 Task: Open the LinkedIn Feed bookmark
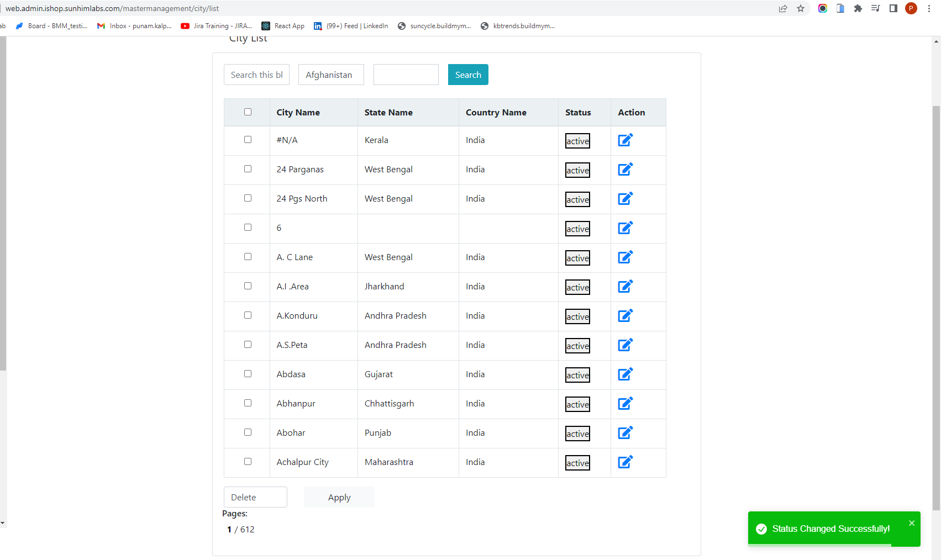click(351, 26)
